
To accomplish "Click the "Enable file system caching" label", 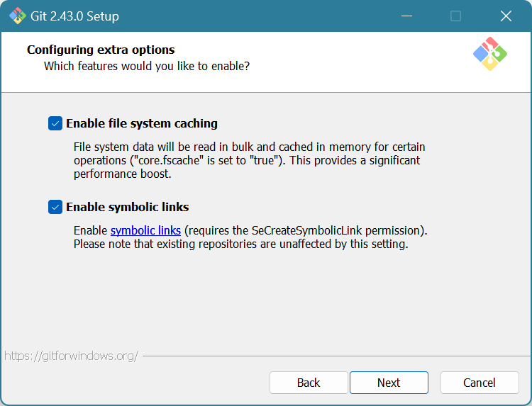I will [141, 123].
